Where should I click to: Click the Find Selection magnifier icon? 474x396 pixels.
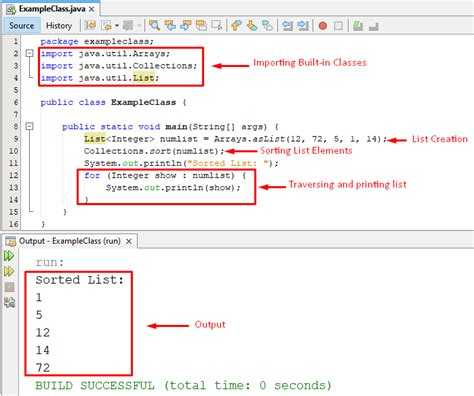154,25
